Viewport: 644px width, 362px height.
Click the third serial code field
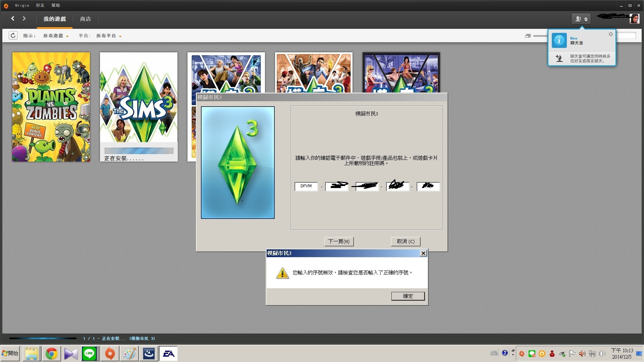coord(367,186)
